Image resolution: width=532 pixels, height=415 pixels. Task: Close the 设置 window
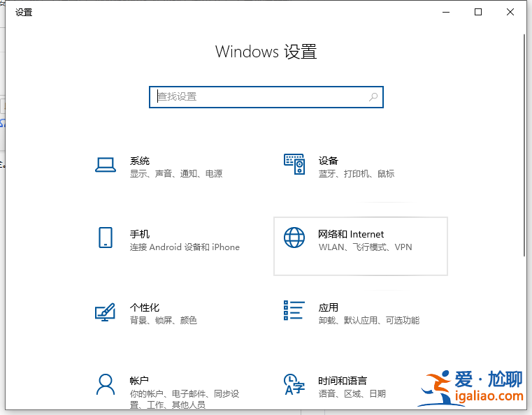(510, 12)
